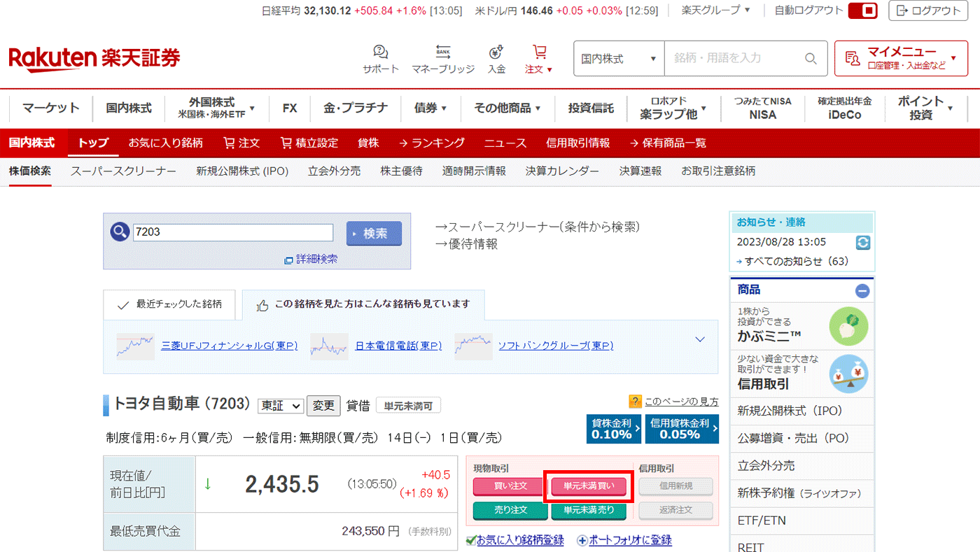
Task: Click the ソフトバンクグループ mini chart thumbnail
Action: coord(473,346)
